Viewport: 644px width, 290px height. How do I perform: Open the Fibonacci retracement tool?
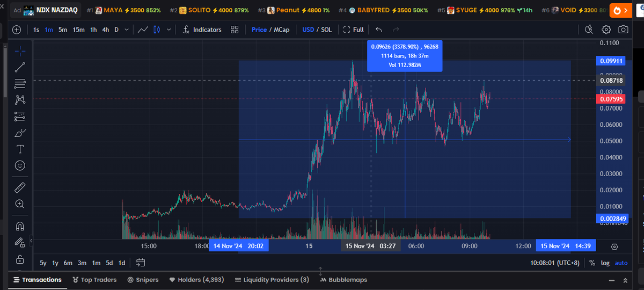tap(20, 83)
